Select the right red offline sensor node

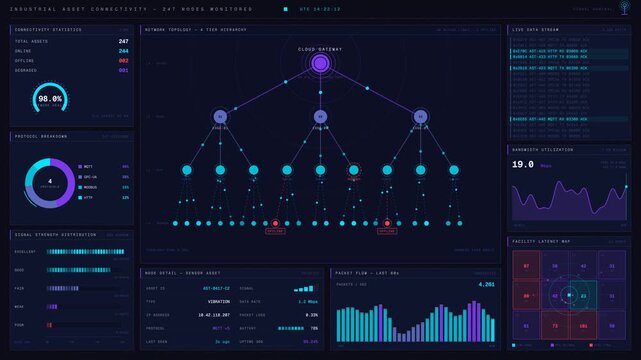(x=387, y=223)
